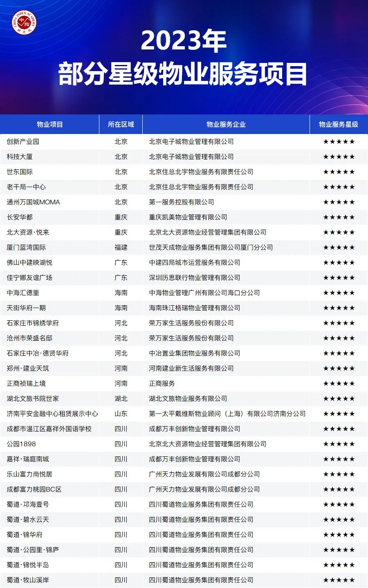Click star rating in 蜀道·牧山溪岸 row

(x=339, y=580)
